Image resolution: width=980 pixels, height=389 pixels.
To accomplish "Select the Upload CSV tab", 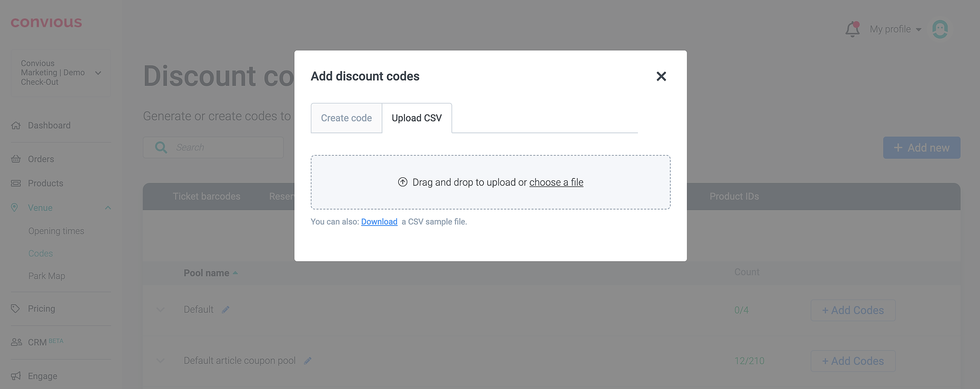I will pos(416,118).
